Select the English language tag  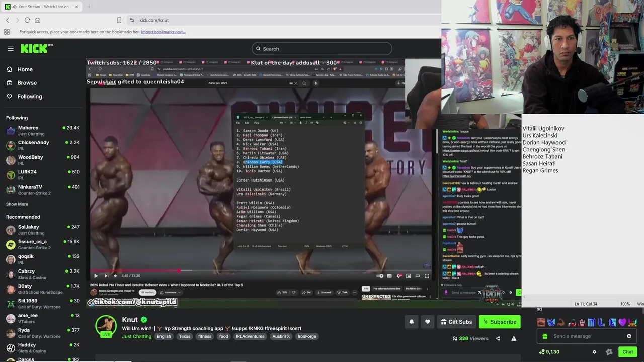click(x=164, y=336)
